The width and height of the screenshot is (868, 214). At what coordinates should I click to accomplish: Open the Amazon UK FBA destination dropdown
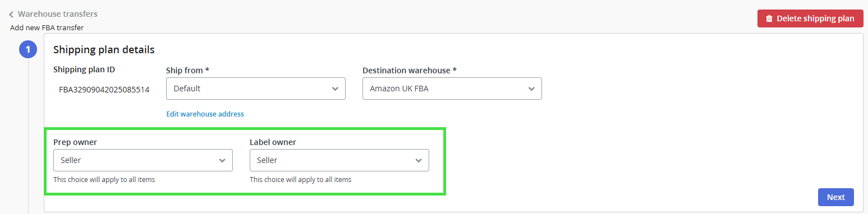click(452, 89)
